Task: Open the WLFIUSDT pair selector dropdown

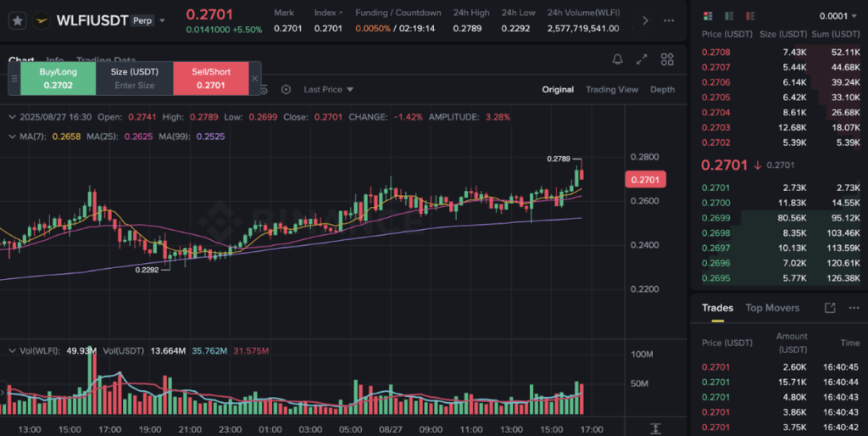Action: pyautogui.click(x=162, y=20)
